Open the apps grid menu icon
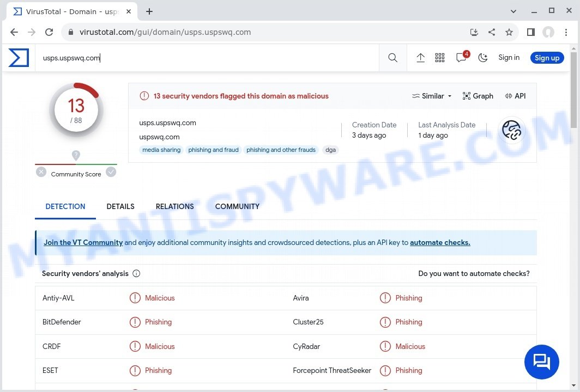The height and width of the screenshot is (392, 580). 439,58
